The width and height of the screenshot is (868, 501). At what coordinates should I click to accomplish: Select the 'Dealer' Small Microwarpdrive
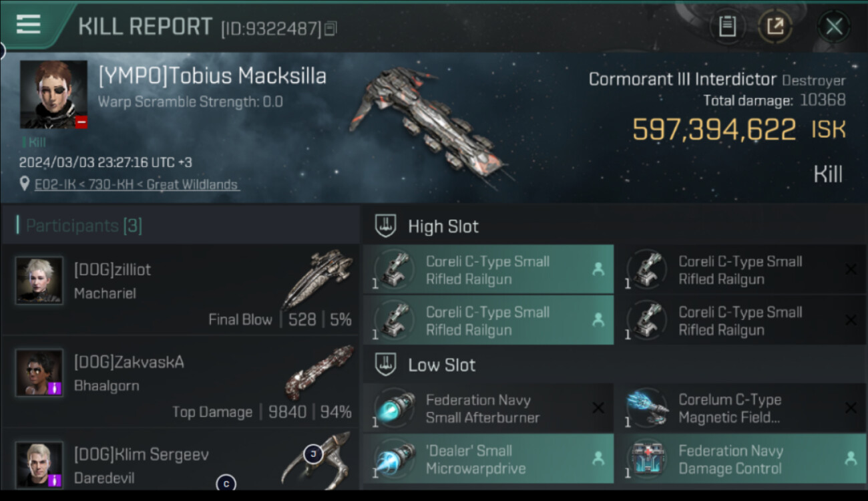click(488, 459)
